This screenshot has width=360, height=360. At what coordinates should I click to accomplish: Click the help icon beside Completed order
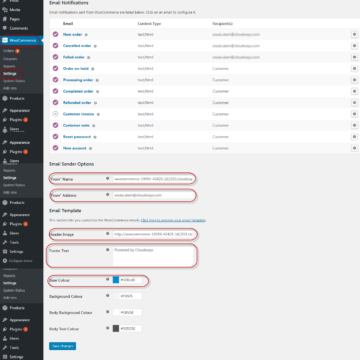point(97,92)
